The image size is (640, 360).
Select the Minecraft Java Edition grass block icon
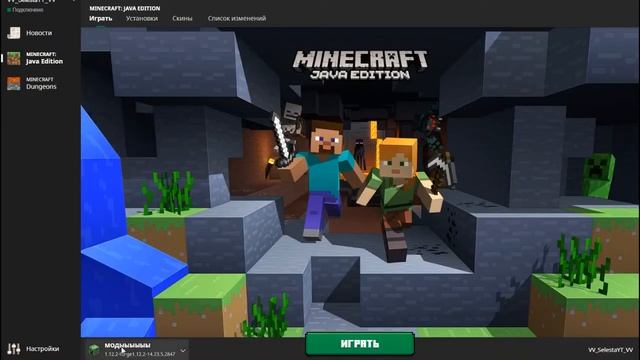point(13,58)
